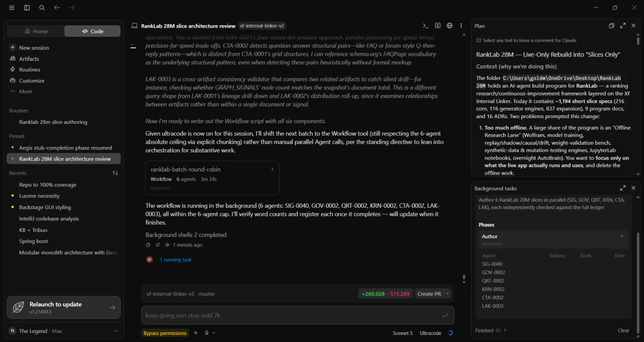Image resolution: width=644 pixels, height=342 pixels.
Task: Open the three-dot more options menu
Action: 461,26
